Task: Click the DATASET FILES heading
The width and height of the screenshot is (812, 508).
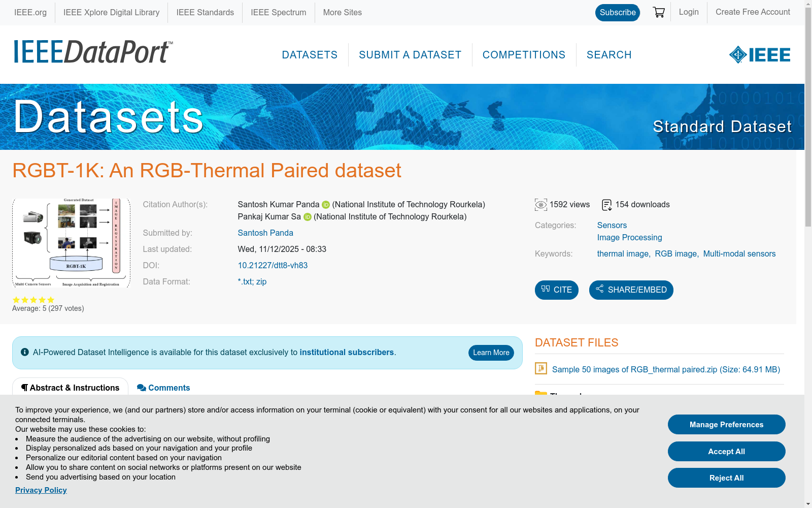Action: pos(577,343)
